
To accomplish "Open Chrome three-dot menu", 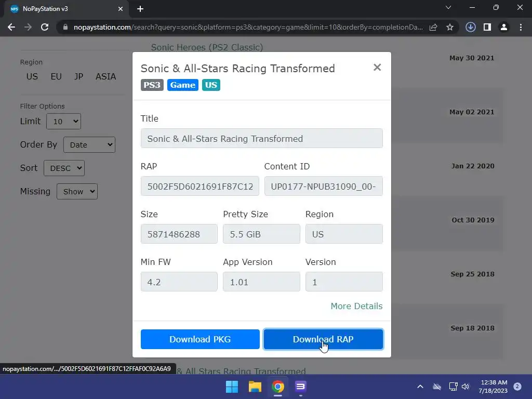I will (x=521, y=27).
